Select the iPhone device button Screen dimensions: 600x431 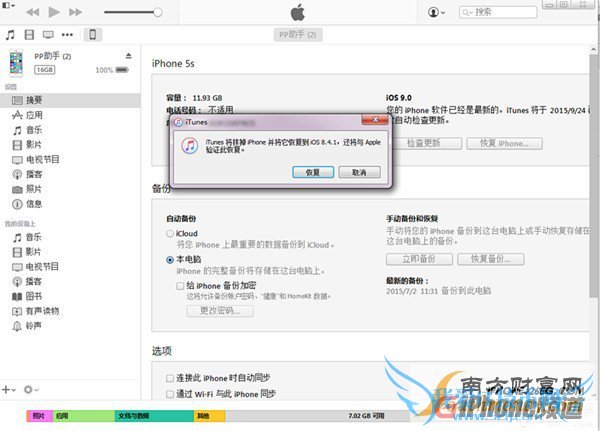coord(93,35)
